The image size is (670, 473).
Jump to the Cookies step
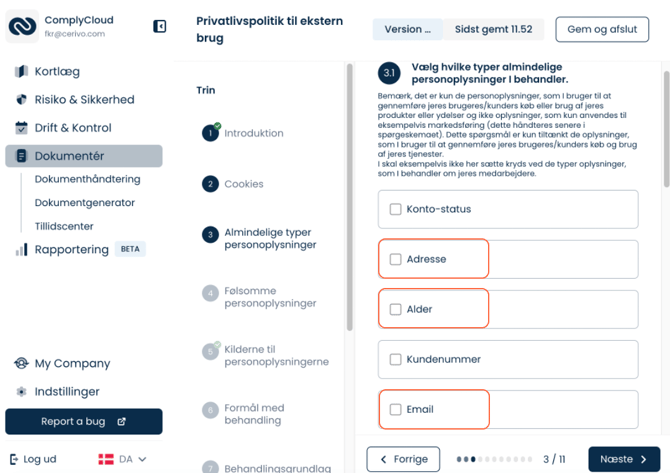(243, 184)
